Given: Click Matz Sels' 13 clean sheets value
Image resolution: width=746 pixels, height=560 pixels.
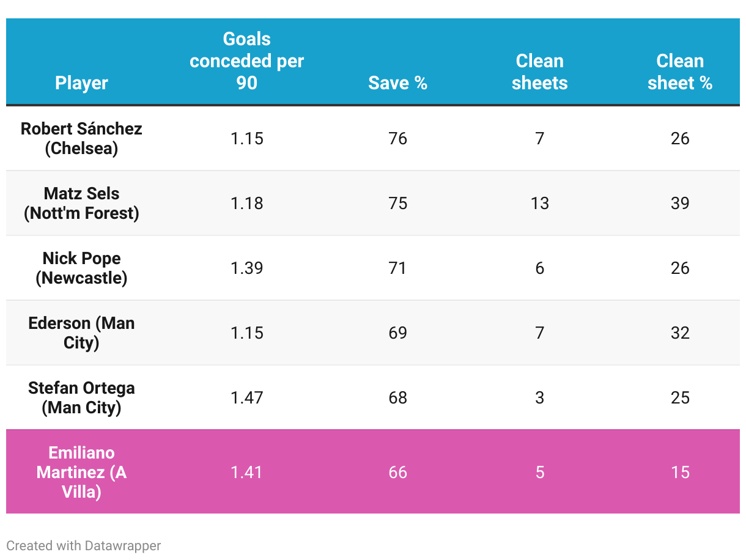Looking at the screenshot, I should pos(539,203).
